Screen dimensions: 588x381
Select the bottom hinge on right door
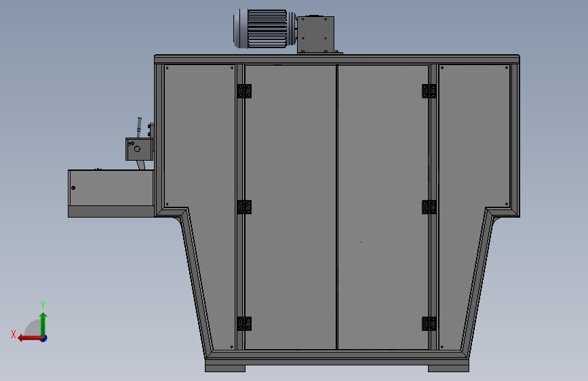pyautogui.click(x=429, y=323)
